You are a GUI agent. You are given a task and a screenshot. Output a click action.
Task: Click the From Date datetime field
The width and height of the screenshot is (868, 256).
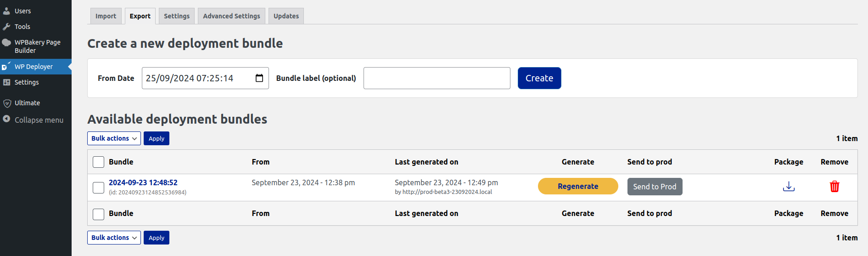[205, 78]
